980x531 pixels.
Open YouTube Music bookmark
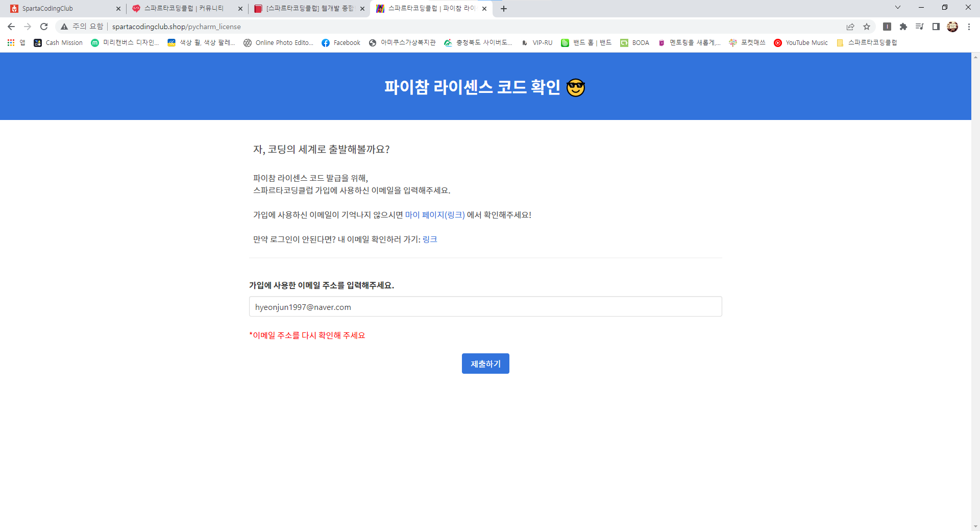(801, 43)
